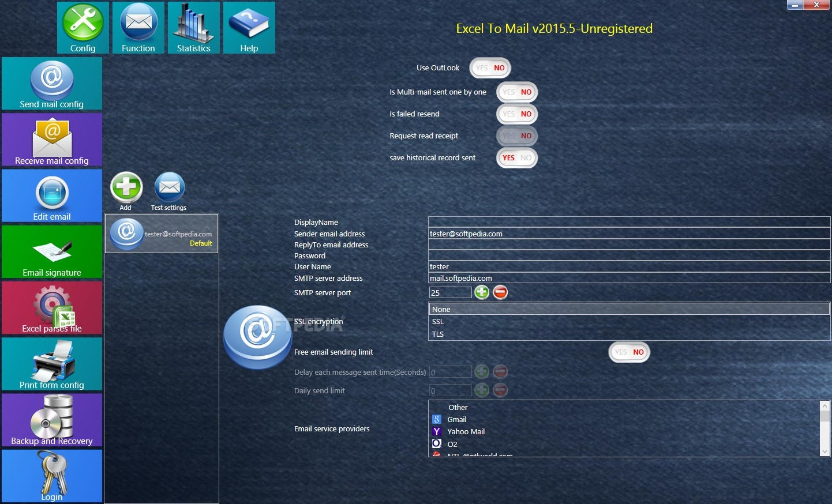Click providers list scroll up arrow
Image resolution: width=832 pixels, height=504 pixels.
click(824, 406)
